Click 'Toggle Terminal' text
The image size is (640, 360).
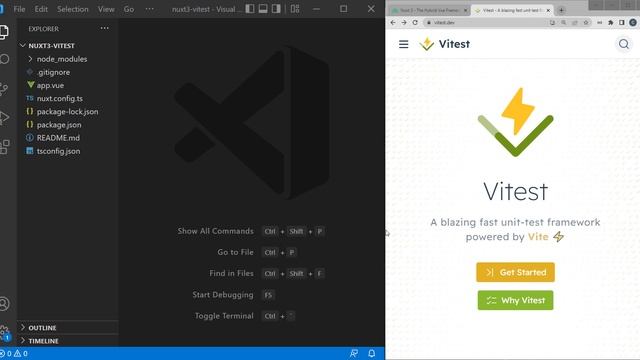(224, 316)
